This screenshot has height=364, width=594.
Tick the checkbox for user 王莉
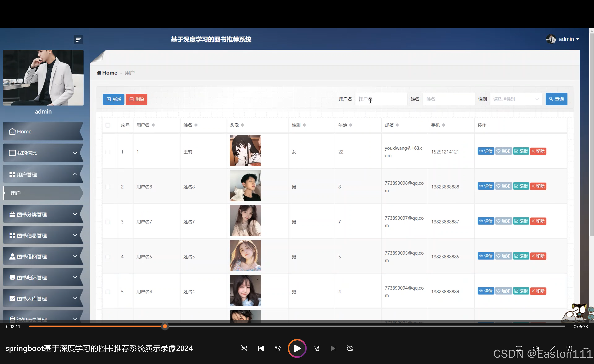[x=108, y=152]
